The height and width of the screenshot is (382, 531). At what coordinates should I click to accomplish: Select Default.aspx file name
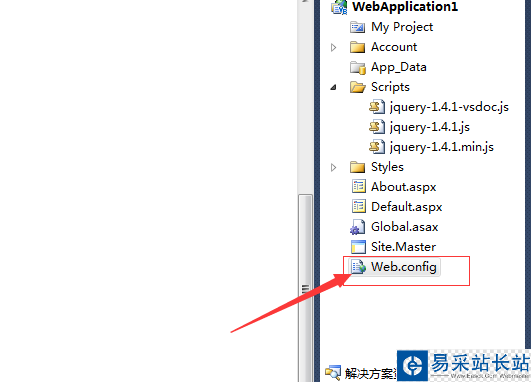pyautogui.click(x=407, y=207)
